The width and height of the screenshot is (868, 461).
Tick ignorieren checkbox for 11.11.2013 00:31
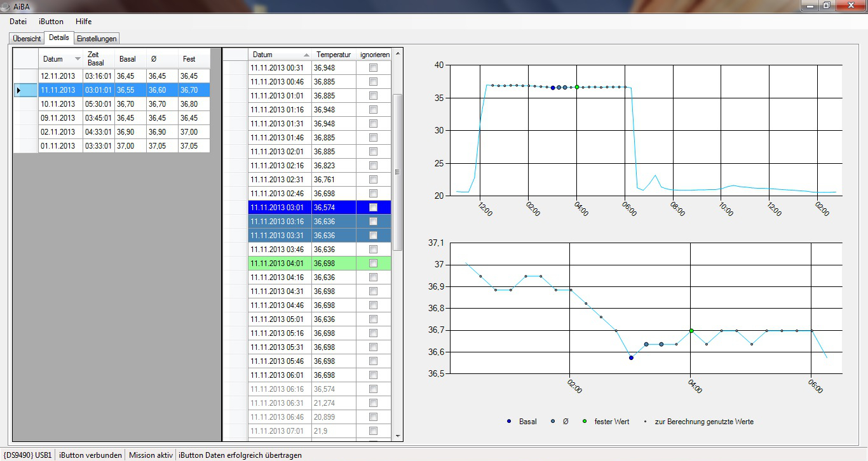coord(373,68)
